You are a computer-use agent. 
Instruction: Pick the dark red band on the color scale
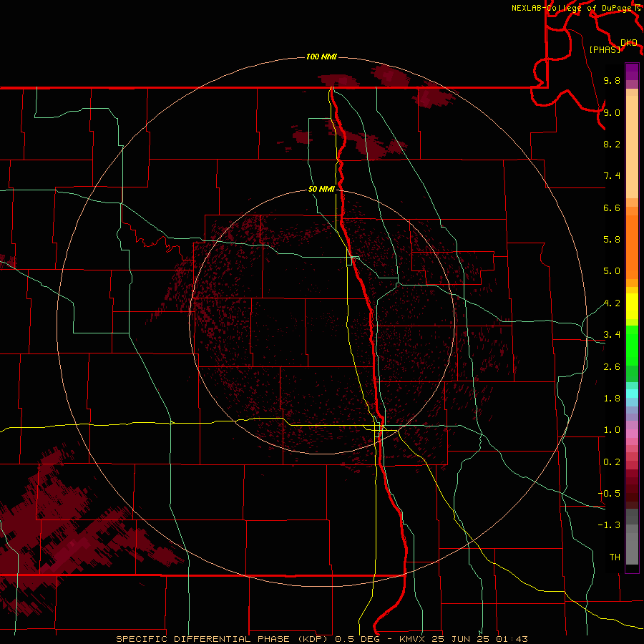(x=632, y=489)
